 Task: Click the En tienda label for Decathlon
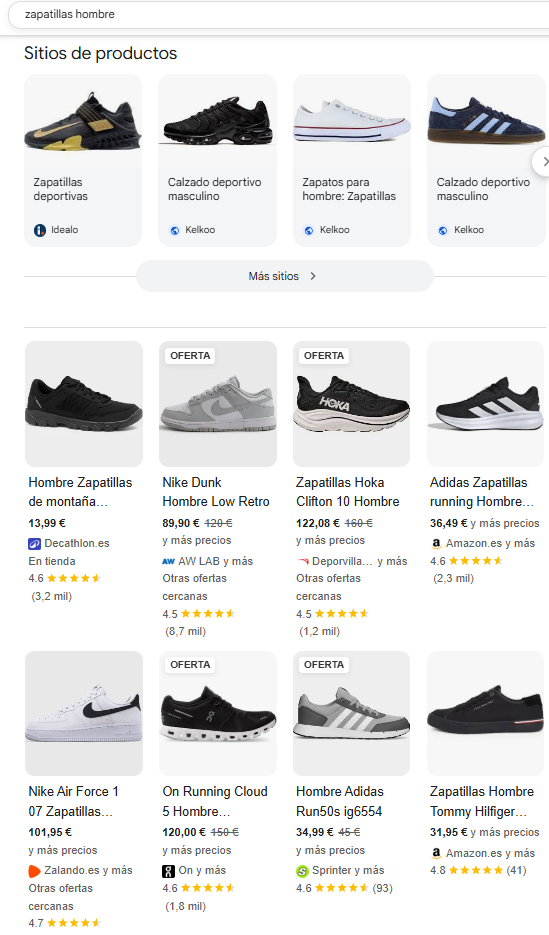[x=52, y=561]
